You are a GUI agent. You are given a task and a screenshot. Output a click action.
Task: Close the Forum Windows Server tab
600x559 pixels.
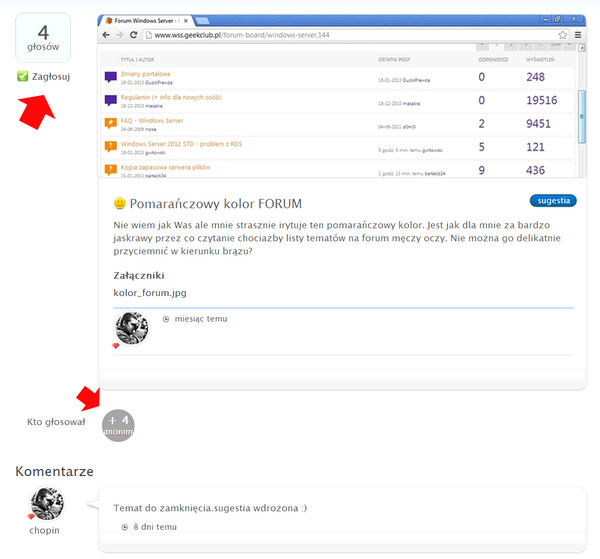186,21
